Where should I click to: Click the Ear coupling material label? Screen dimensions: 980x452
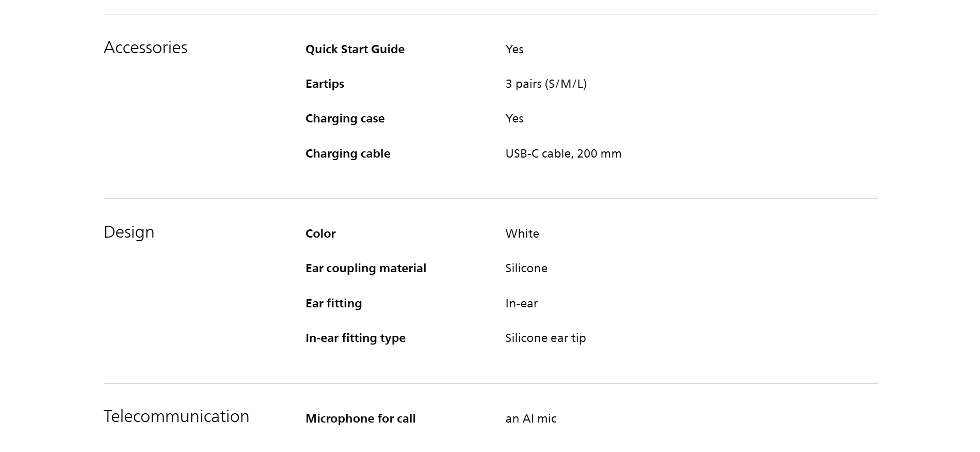(366, 268)
